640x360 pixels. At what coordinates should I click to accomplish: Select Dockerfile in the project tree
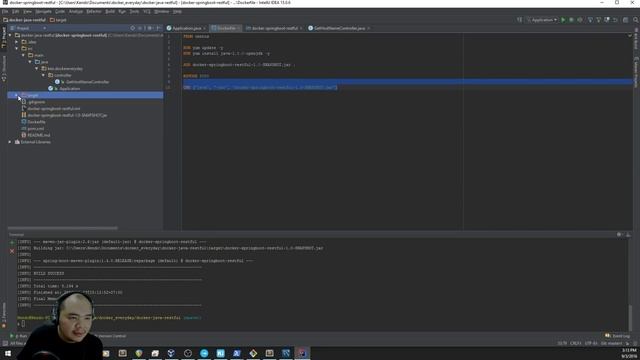click(x=36, y=122)
